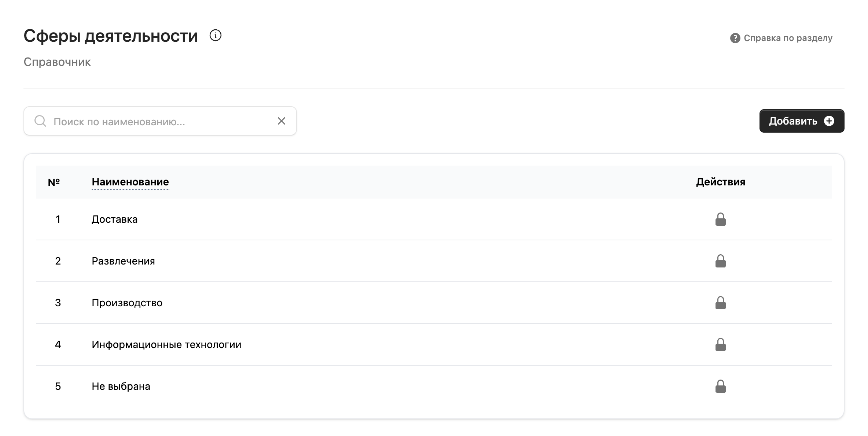This screenshot has width=868, height=436.
Task: Click the Добавить button
Action: (x=802, y=121)
